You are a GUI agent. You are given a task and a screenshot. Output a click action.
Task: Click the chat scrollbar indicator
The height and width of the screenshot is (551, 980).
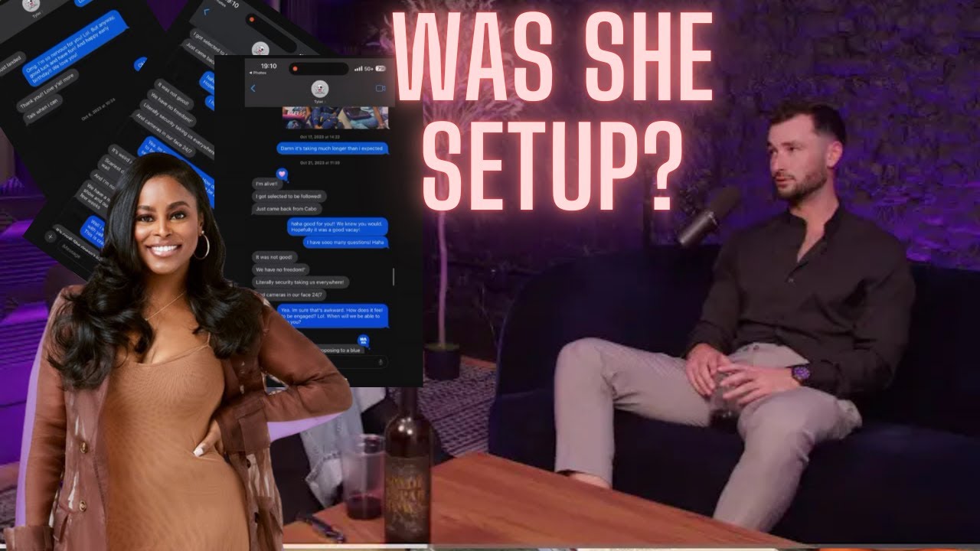(394, 276)
